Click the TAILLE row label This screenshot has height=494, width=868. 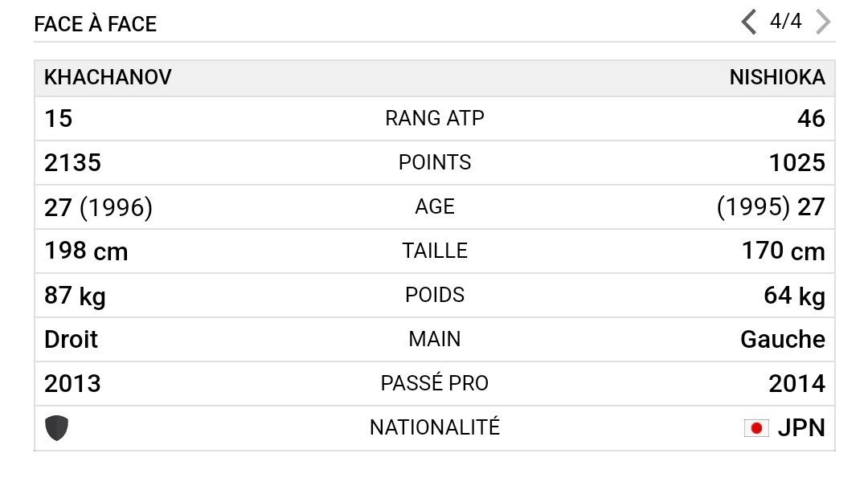(x=435, y=251)
